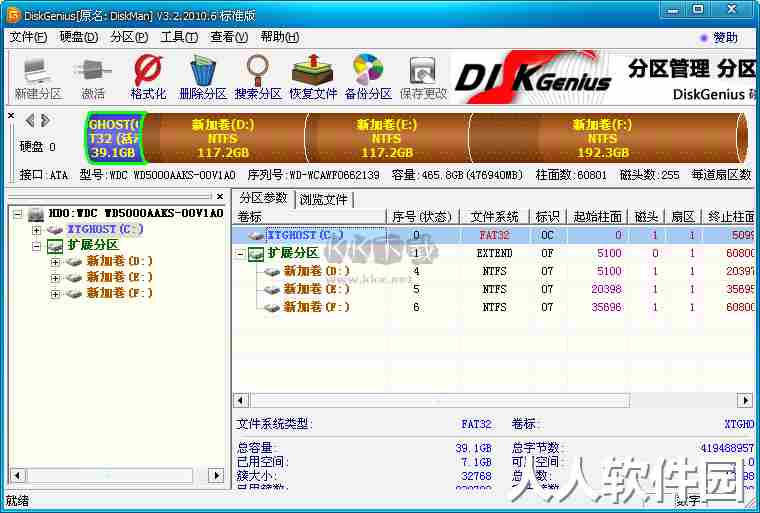Screen dimensions: 760x513
Task: Select 扩展分区 row in partition table
Action: [494, 254]
